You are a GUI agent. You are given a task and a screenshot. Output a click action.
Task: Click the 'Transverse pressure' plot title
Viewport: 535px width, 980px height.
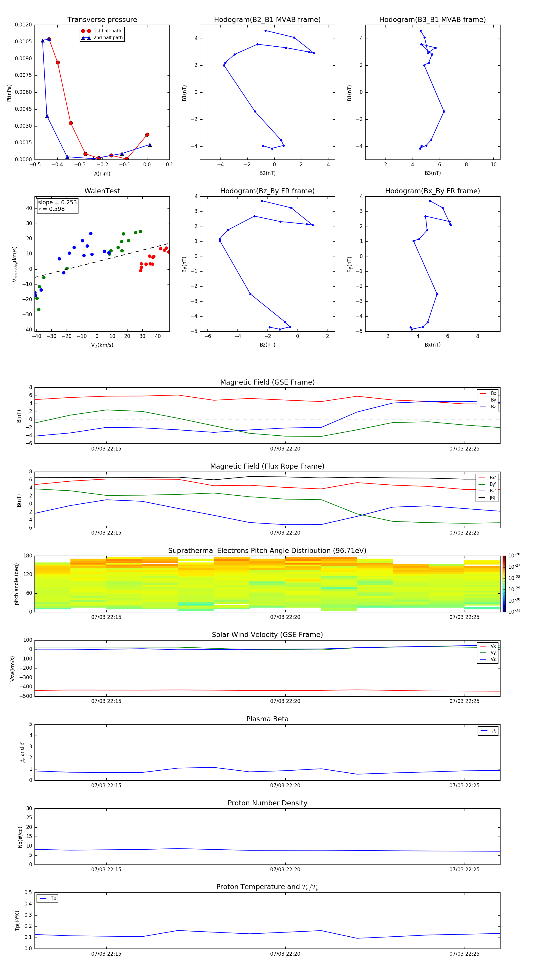[x=102, y=19]
